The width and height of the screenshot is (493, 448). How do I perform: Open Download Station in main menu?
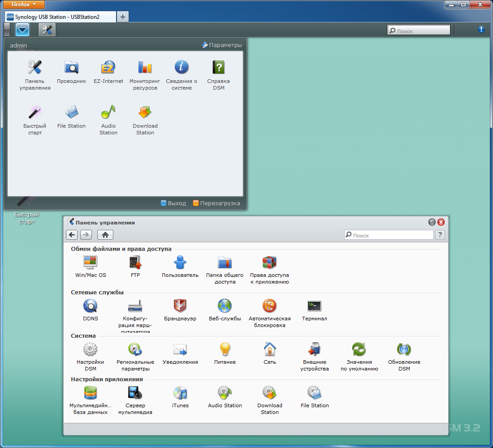coord(145,120)
